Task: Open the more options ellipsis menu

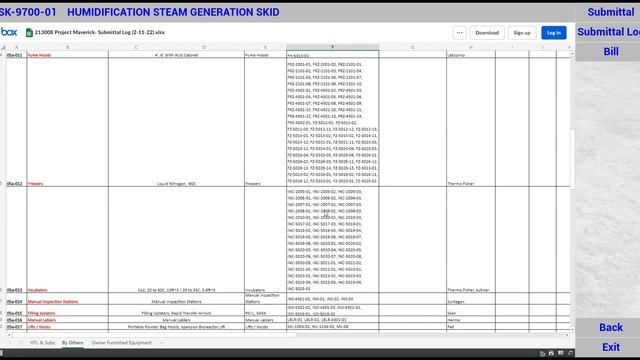Action: [x=460, y=33]
